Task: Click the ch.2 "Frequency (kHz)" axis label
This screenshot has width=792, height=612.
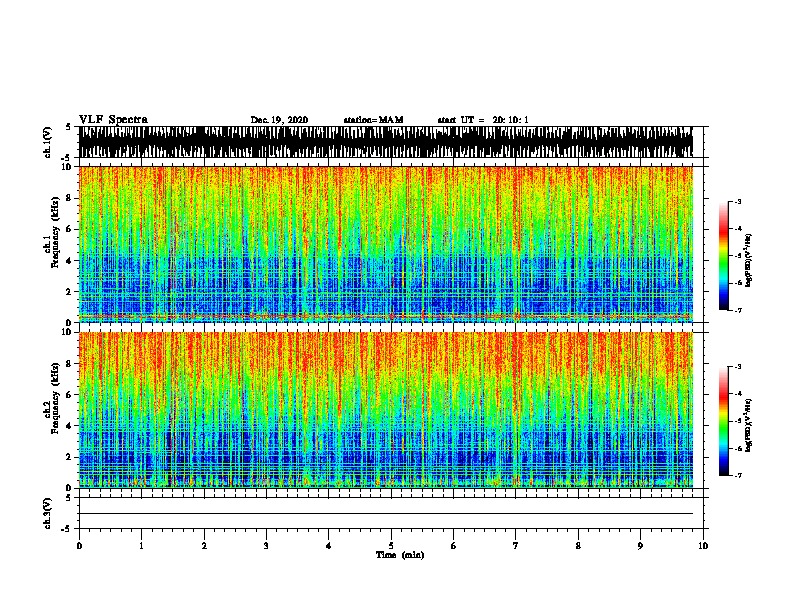Action: pos(56,398)
